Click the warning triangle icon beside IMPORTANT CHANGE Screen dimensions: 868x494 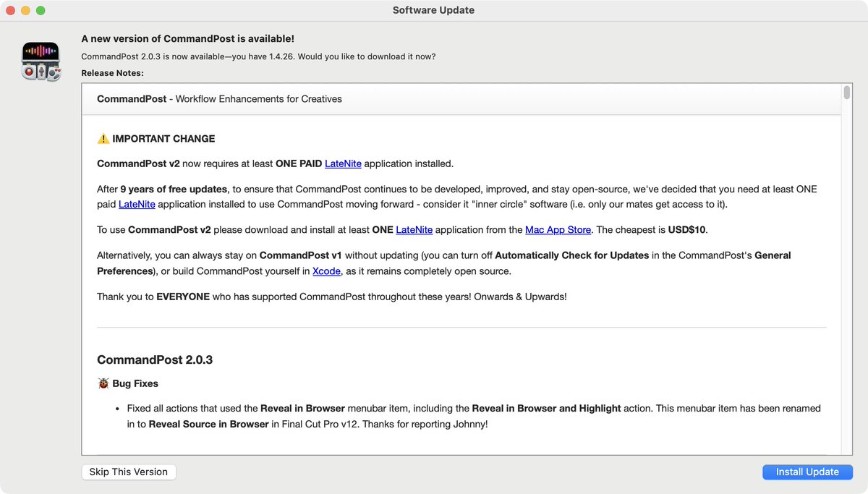(103, 138)
